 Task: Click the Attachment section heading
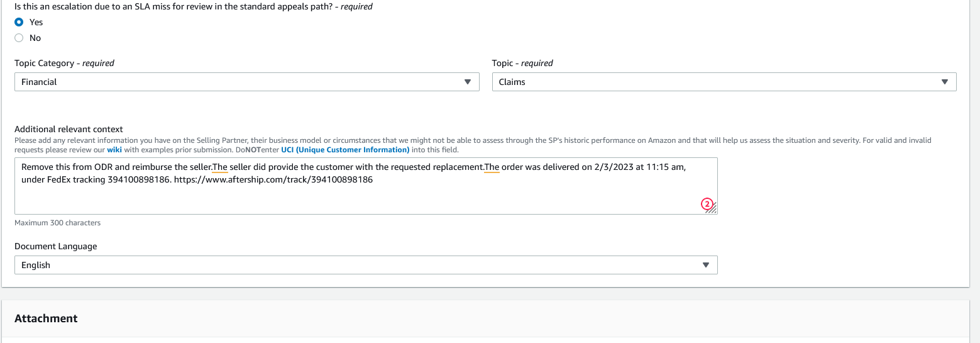[x=46, y=318]
